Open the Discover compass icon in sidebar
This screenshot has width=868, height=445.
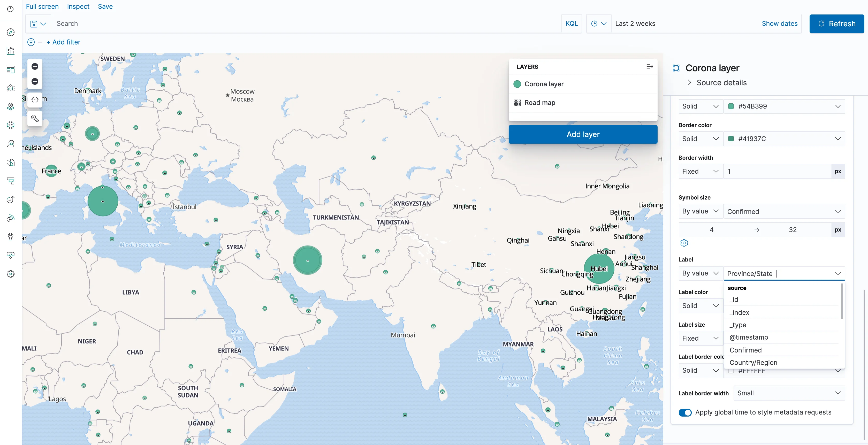click(x=10, y=32)
